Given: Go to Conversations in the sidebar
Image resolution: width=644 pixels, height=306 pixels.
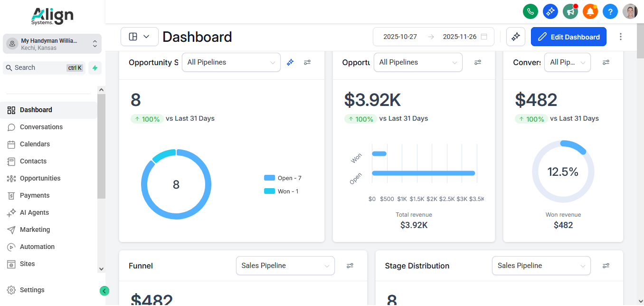Looking at the screenshot, I should click(41, 127).
